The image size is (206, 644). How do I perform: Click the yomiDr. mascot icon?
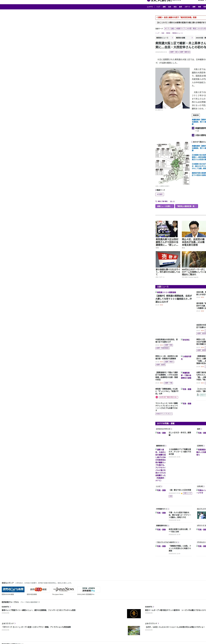point(198,395)
